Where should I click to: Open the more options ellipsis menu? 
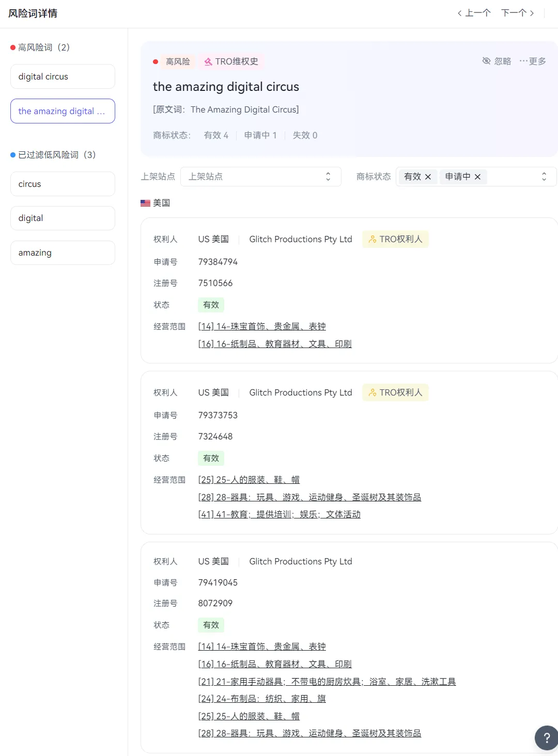(x=533, y=61)
